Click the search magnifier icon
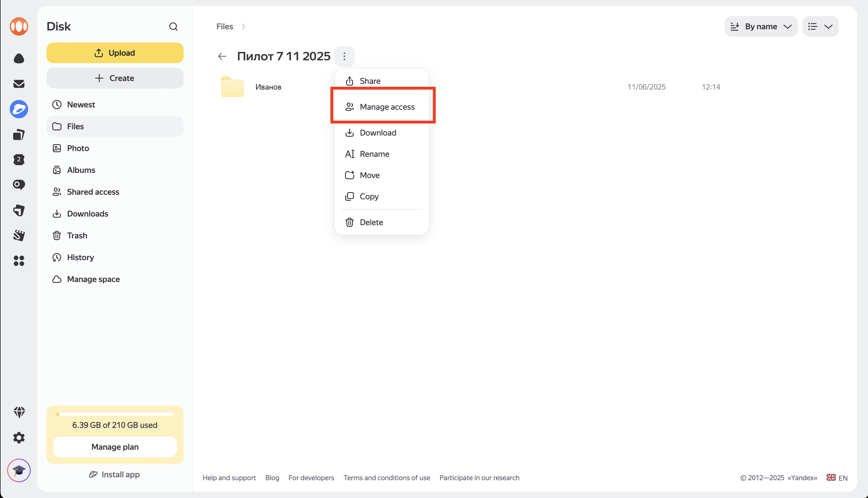The height and width of the screenshot is (498, 868). coord(173,26)
